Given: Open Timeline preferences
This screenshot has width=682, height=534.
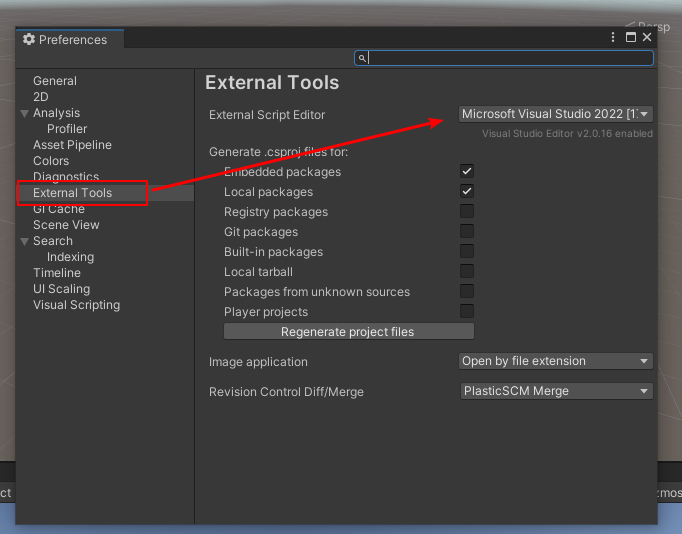Looking at the screenshot, I should [57, 273].
